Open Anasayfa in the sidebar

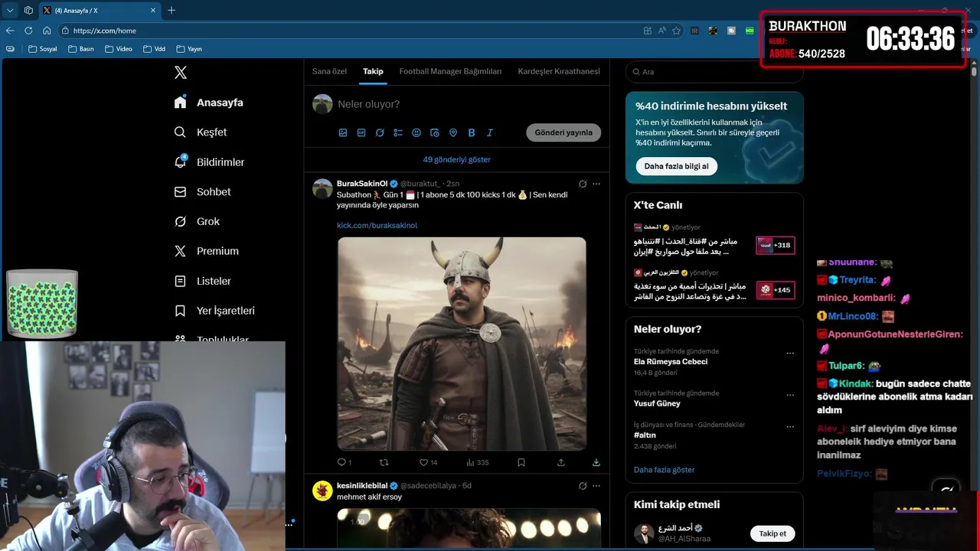click(208, 103)
